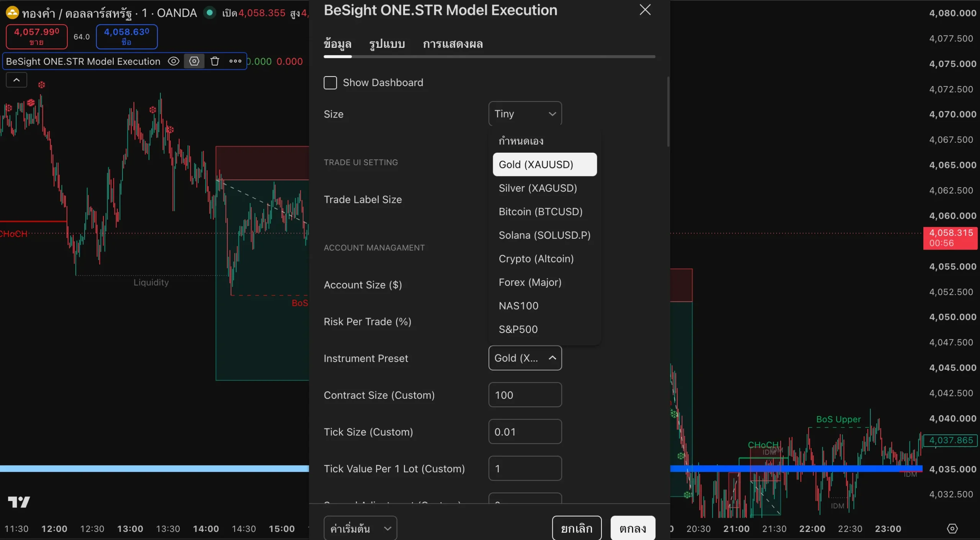Click the Instrument Preset label
The image size is (980, 540).
(x=366, y=358)
